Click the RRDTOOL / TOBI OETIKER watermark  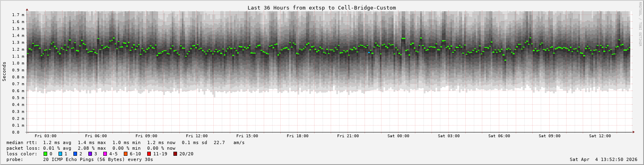pos(640,24)
